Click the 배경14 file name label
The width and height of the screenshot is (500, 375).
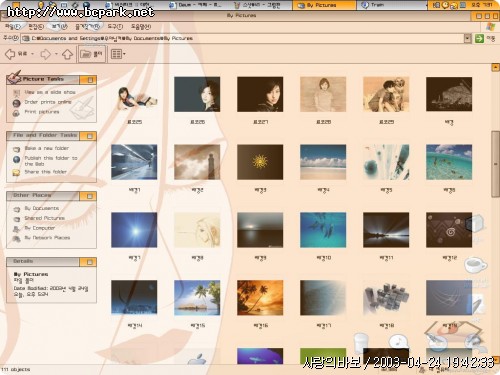[134, 326]
